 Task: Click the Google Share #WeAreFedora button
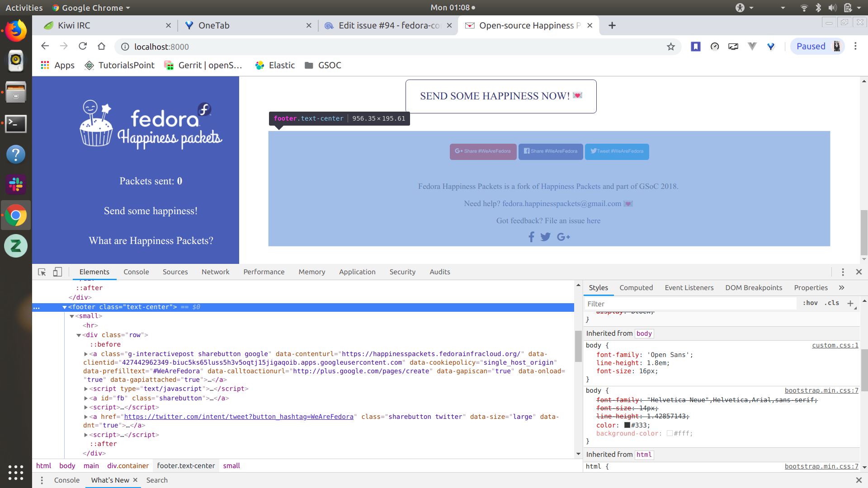pyautogui.click(x=483, y=151)
